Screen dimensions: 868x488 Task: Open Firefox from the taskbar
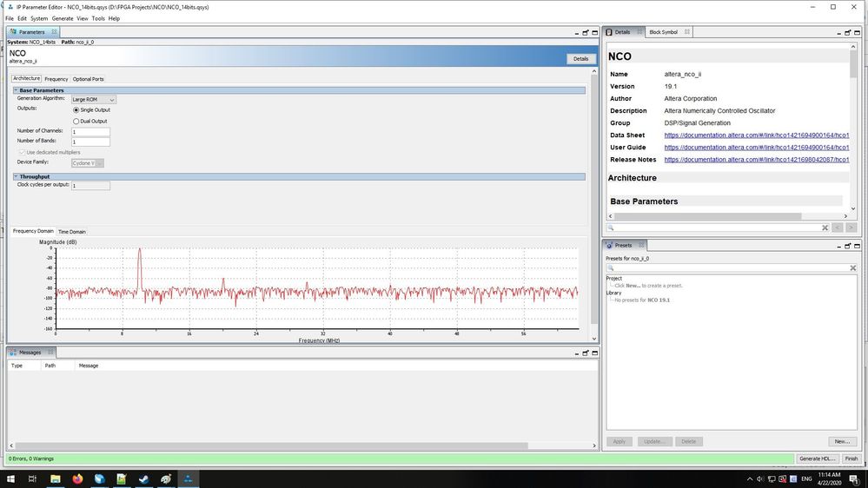click(76, 478)
